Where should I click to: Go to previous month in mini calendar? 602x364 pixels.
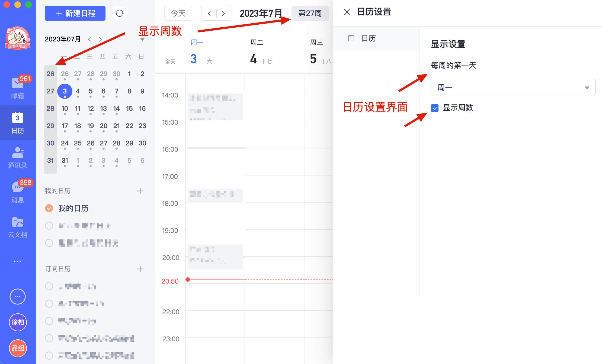tap(89, 39)
